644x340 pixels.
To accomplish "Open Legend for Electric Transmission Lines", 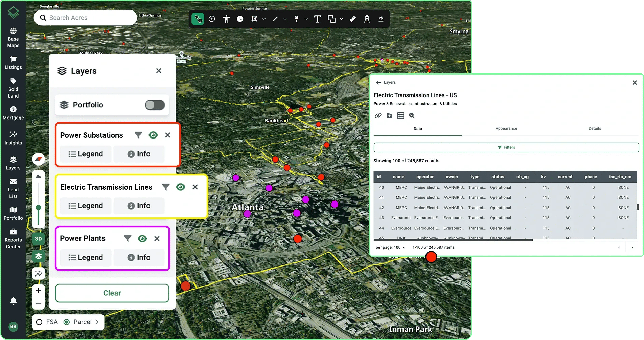I will tap(86, 206).
